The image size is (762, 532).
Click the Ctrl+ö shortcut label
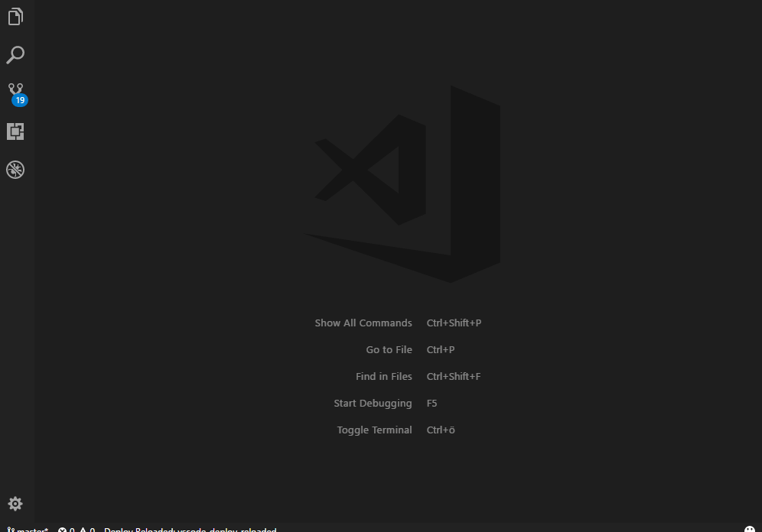(440, 430)
